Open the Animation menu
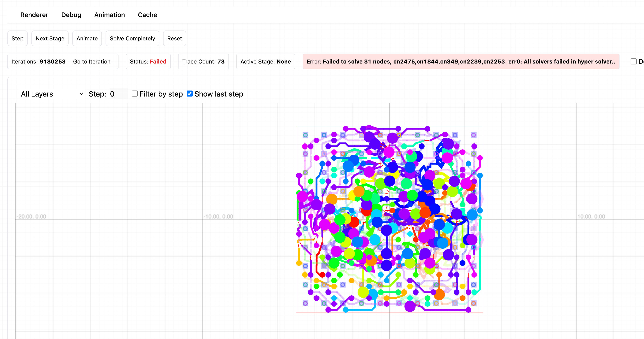 tap(109, 15)
